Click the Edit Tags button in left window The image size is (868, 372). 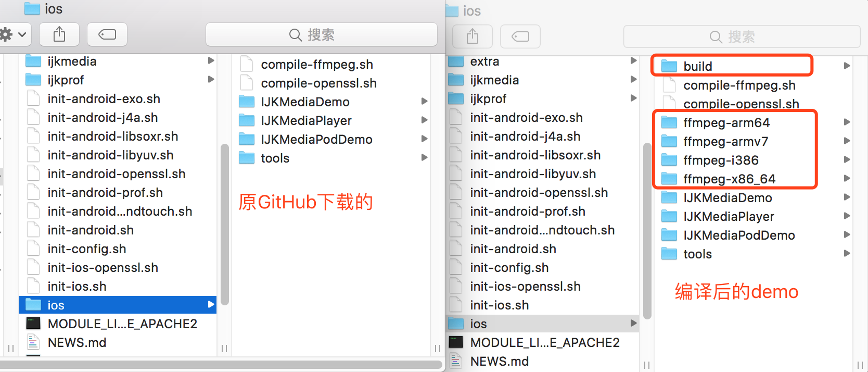coord(107,34)
